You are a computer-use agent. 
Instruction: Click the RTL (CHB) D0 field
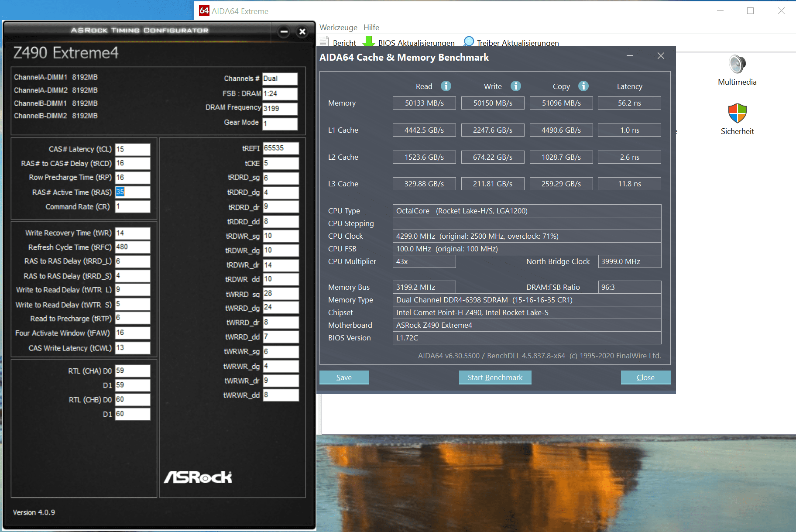tap(133, 400)
